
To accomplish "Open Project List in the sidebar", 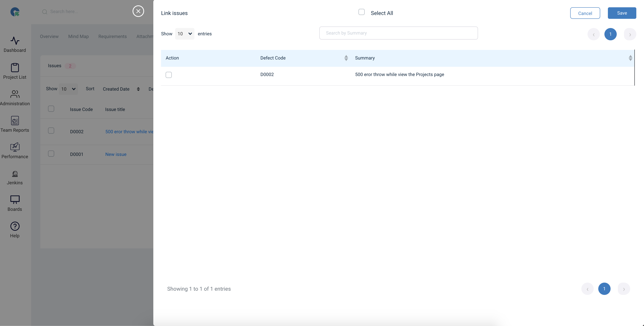I will point(15,71).
